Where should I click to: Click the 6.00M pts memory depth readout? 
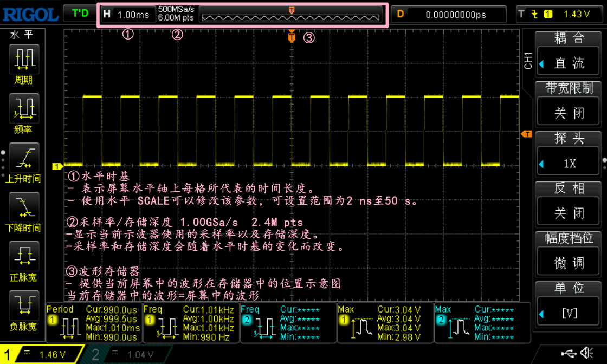coord(176,18)
